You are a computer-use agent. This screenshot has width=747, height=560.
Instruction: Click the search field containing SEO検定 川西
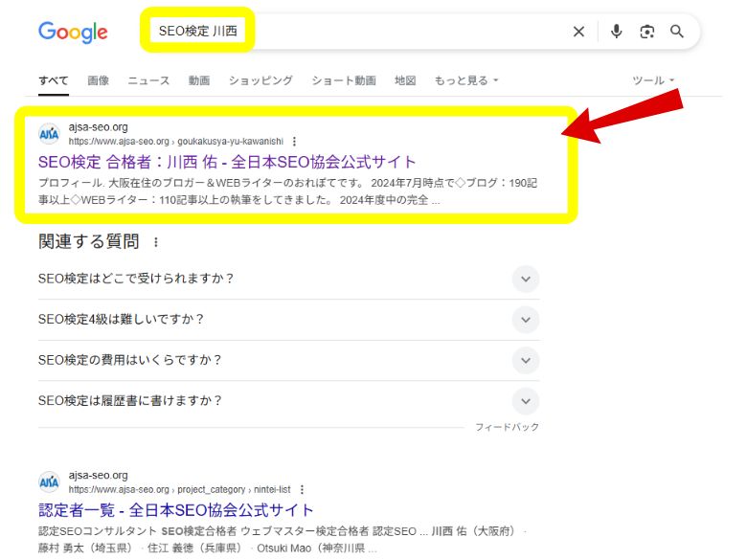coord(352,32)
